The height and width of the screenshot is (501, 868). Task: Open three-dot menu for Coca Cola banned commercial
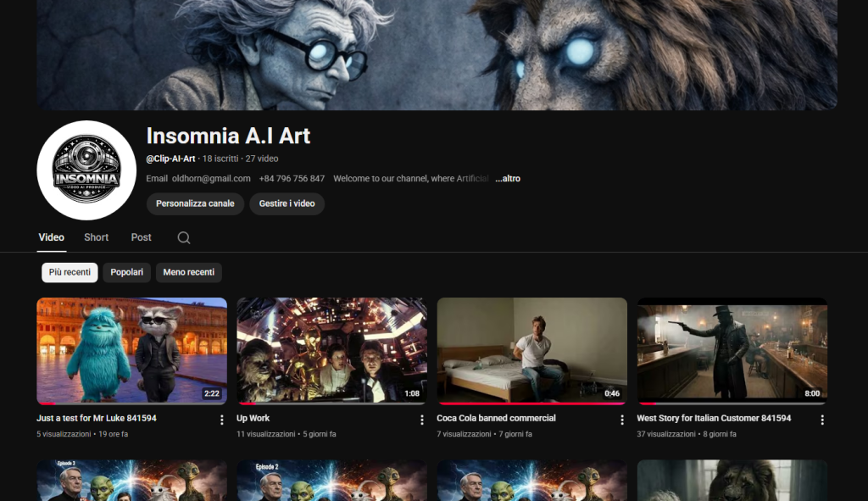coord(622,420)
